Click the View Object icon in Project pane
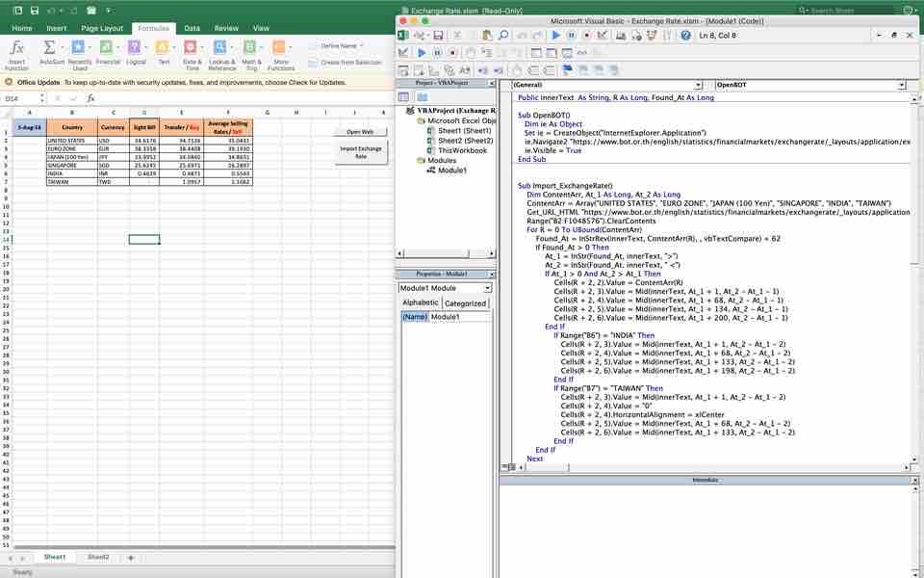924x578 pixels. pos(423,97)
